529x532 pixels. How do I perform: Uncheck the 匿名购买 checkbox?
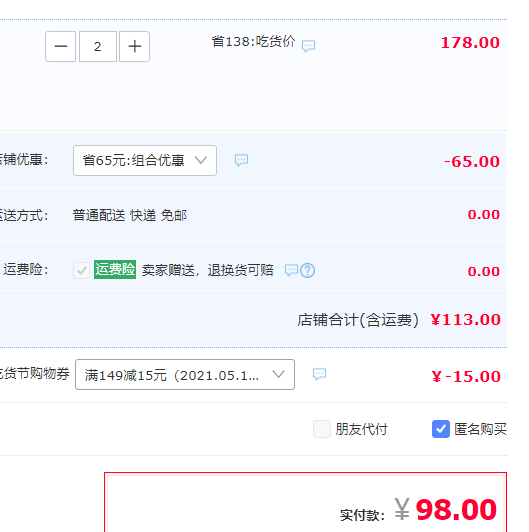coord(441,429)
